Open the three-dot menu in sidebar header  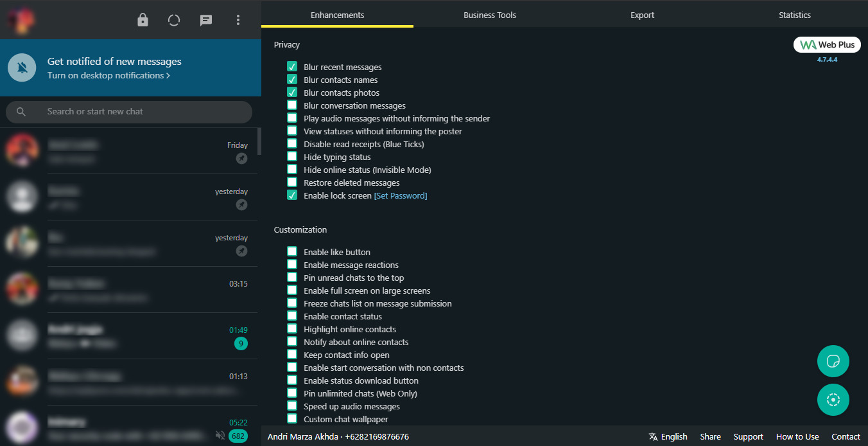[x=238, y=20]
